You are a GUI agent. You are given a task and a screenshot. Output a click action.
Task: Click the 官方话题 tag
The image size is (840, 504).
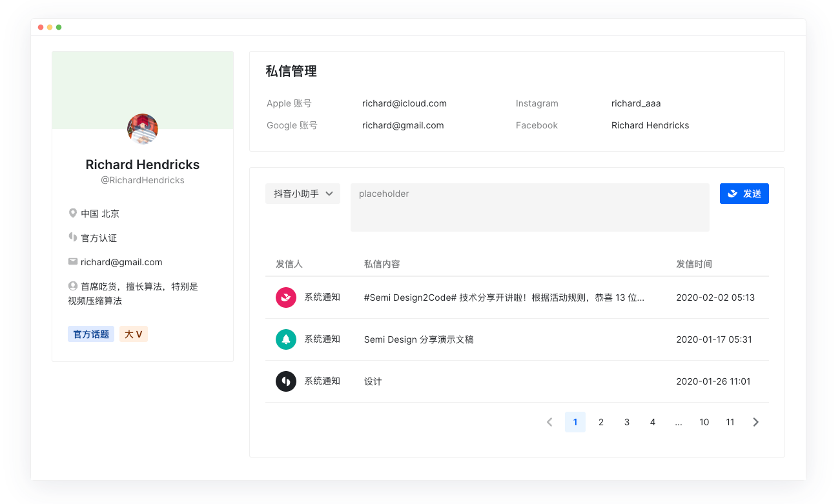[x=91, y=334]
